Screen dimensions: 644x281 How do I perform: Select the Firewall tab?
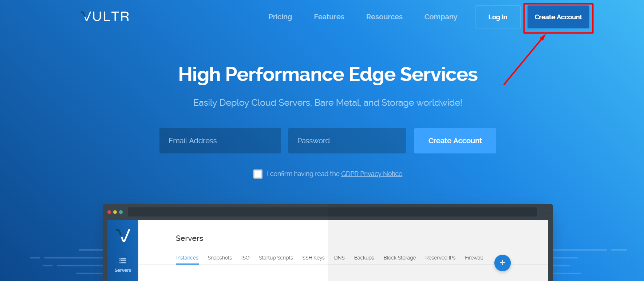pyautogui.click(x=474, y=258)
